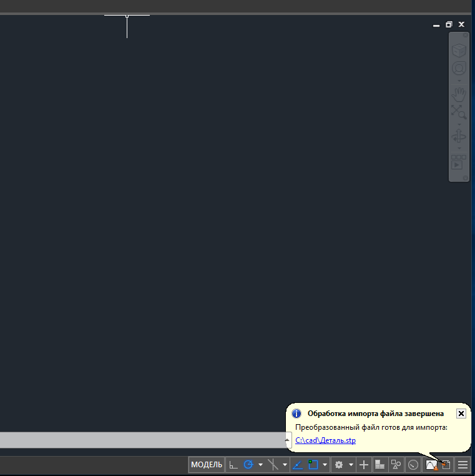Close the navigation bar with its small X
This screenshot has width=475, height=476.
465,35
